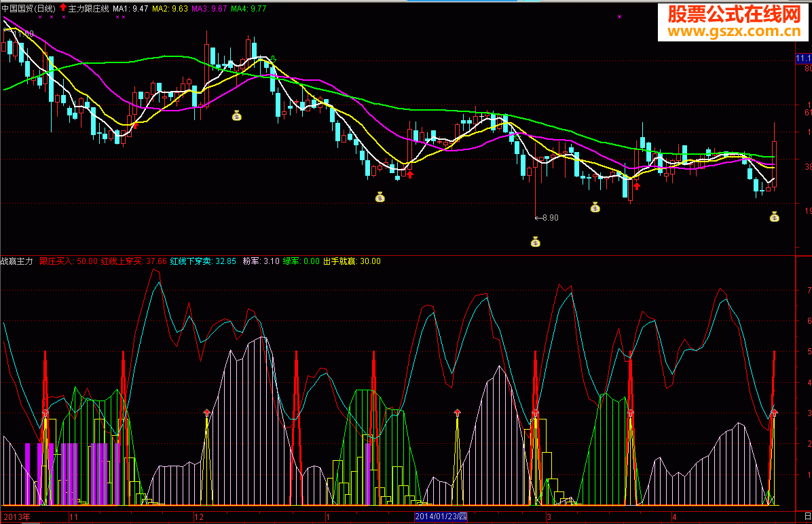Click the red buy arrow under late-March candles
This screenshot has width=812, height=524.
tap(637, 186)
